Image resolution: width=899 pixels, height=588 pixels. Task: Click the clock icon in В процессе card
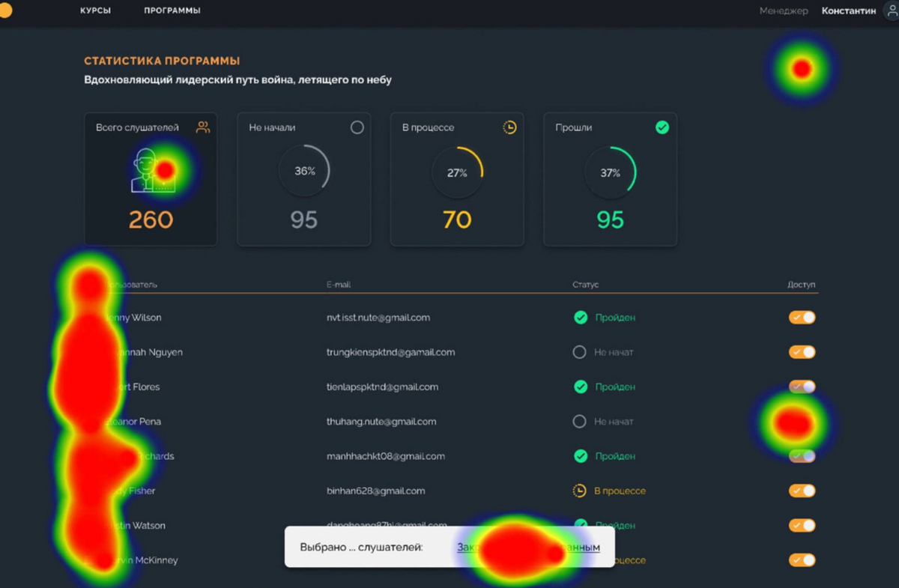click(509, 127)
